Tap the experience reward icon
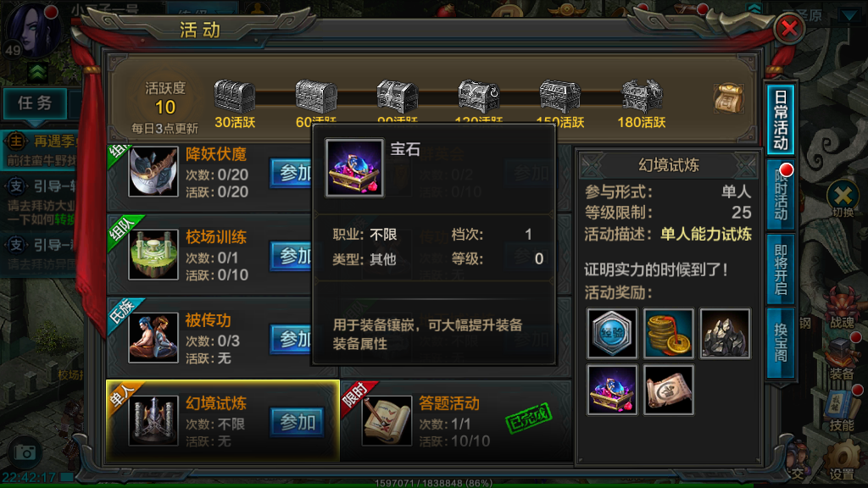The image size is (868, 488). pos(612,334)
